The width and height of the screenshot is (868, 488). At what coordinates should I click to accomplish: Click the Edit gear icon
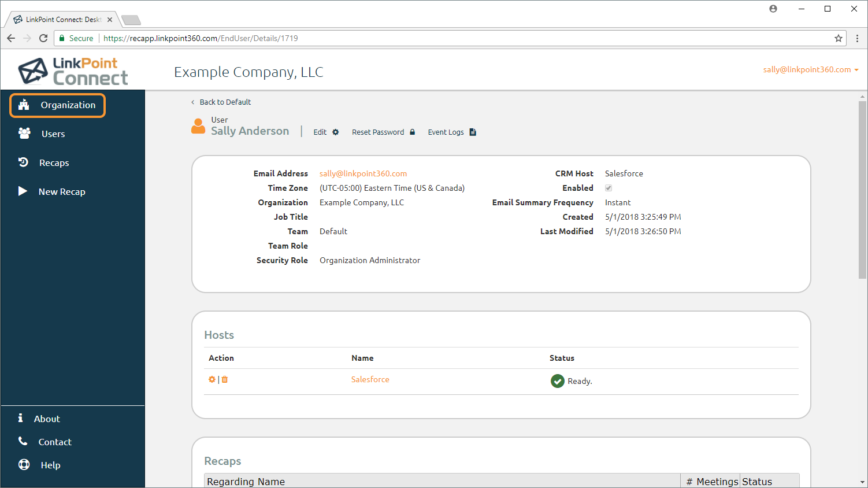[x=335, y=132]
